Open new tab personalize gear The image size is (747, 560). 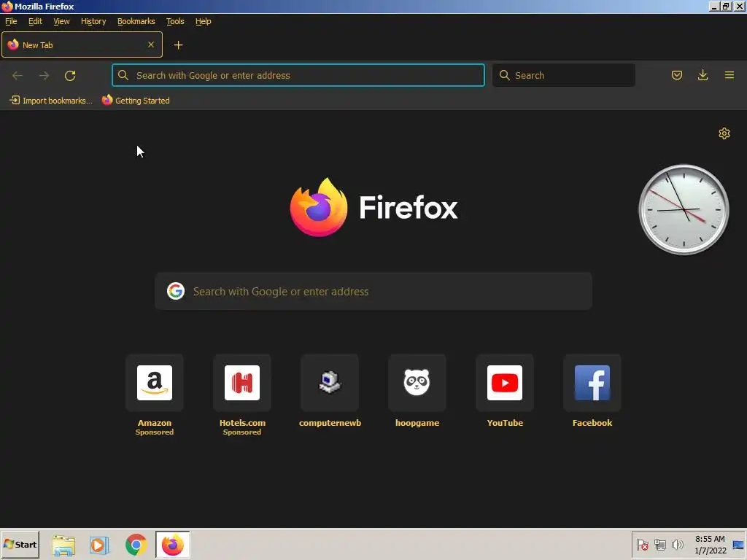coord(724,133)
